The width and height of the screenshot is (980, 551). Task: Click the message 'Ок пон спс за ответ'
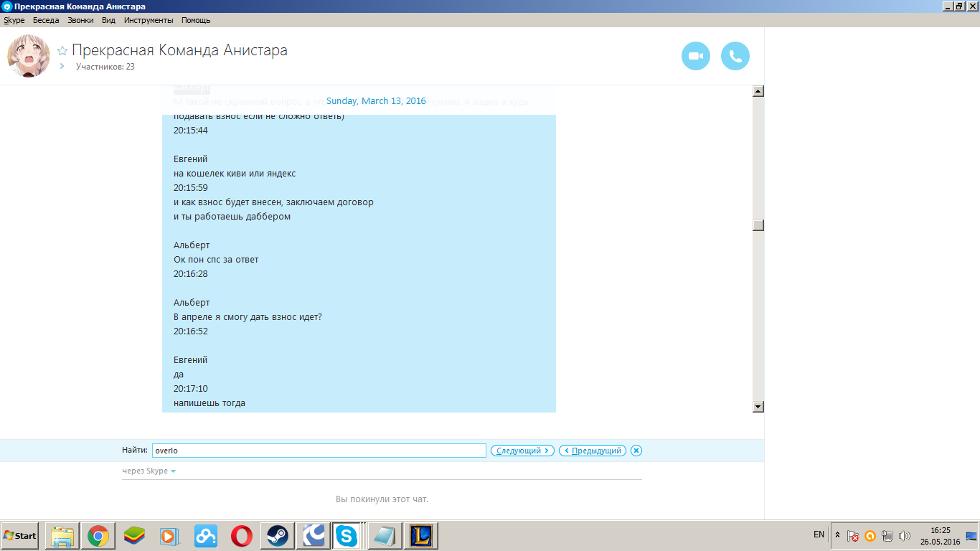[x=216, y=260]
